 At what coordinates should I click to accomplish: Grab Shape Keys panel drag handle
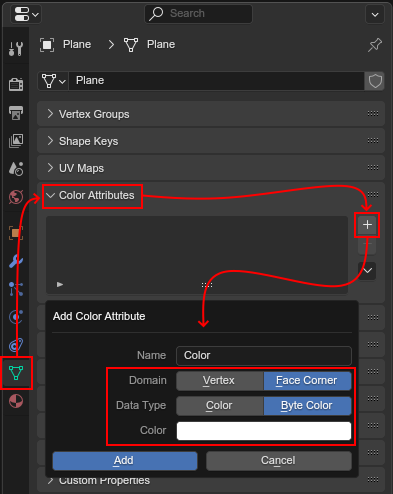[x=373, y=141]
